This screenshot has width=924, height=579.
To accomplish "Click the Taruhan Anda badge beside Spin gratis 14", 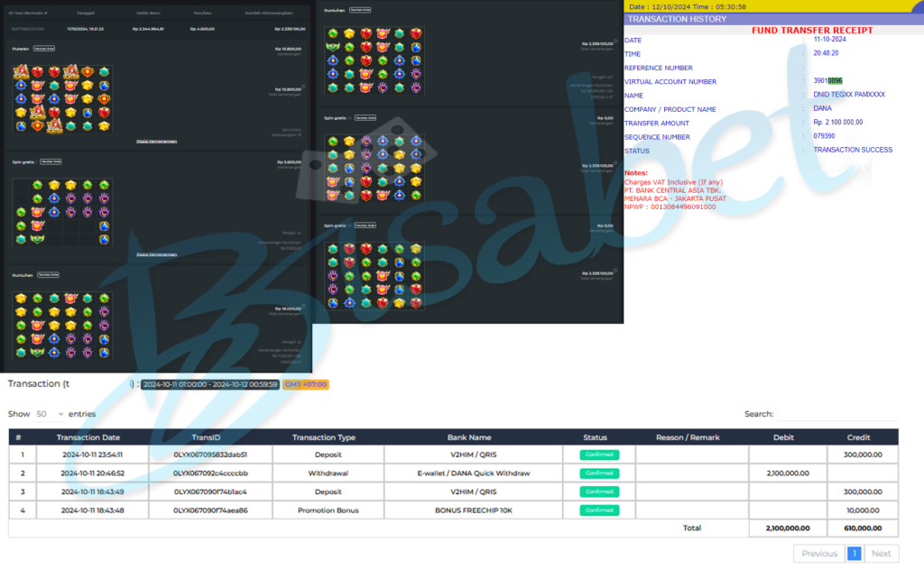I will 365,118.
